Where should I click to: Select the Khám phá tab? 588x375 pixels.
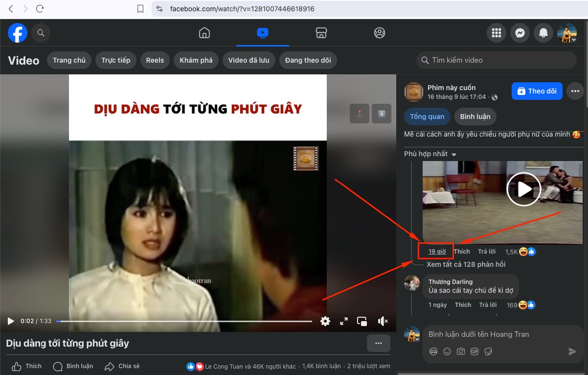(x=196, y=60)
